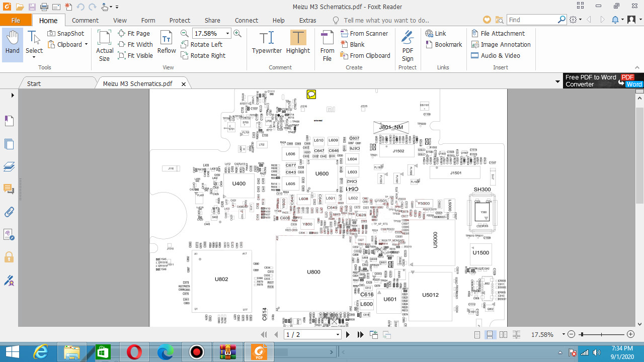The height and width of the screenshot is (362, 644).
Task: Go to the next page
Action: click(x=348, y=335)
